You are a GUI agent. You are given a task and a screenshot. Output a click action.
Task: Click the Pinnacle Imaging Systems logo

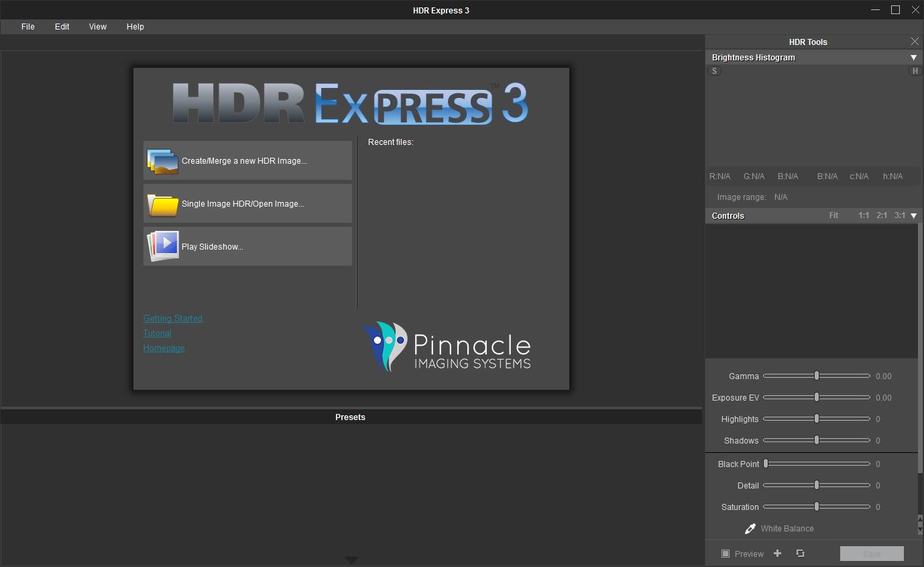click(447, 347)
